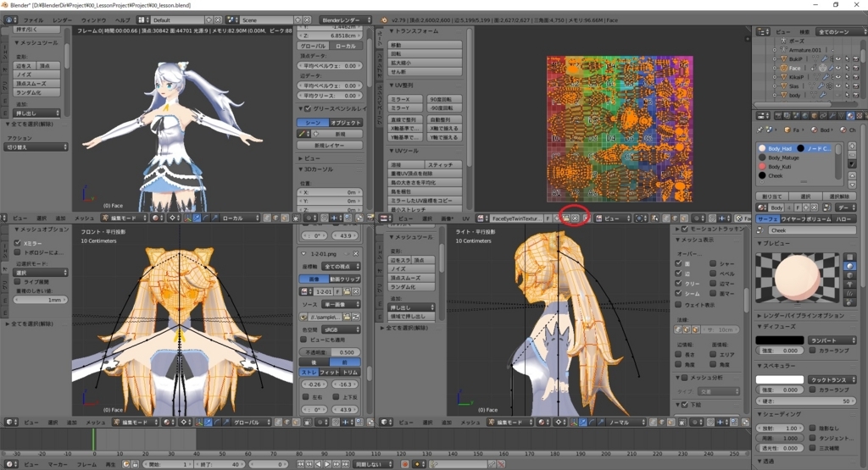Toggle the material nodes icon beside Body name field
The width and height of the screenshot is (868, 470).
coord(826,208)
